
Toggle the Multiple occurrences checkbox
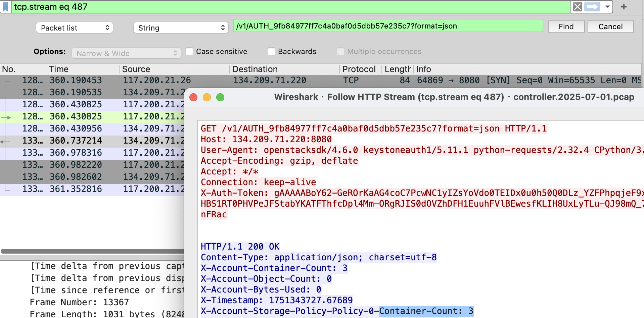[340, 51]
